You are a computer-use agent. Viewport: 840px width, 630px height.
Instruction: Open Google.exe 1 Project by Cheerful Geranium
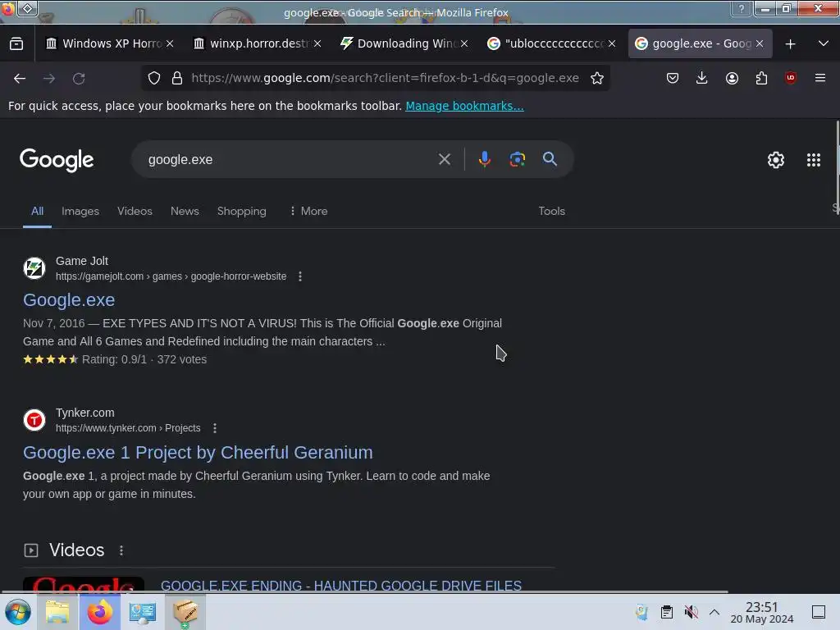(198, 453)
